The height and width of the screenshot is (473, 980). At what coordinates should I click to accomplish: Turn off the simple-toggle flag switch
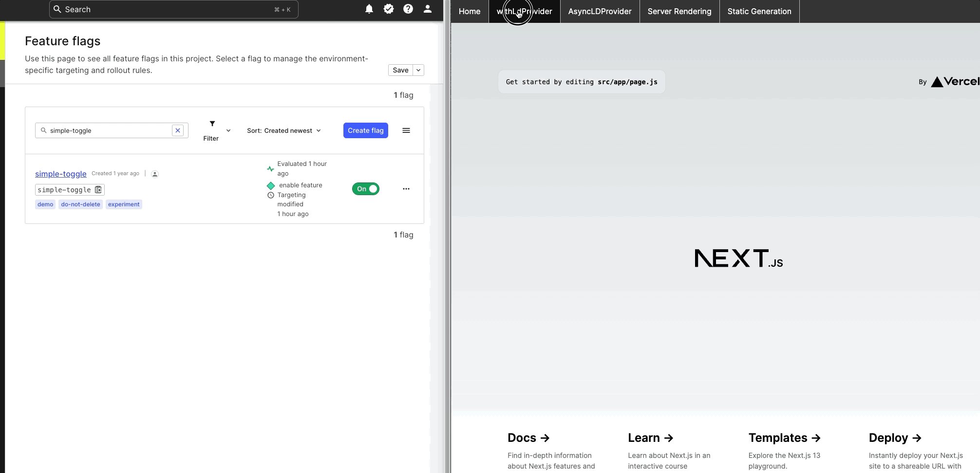(366, 189)
